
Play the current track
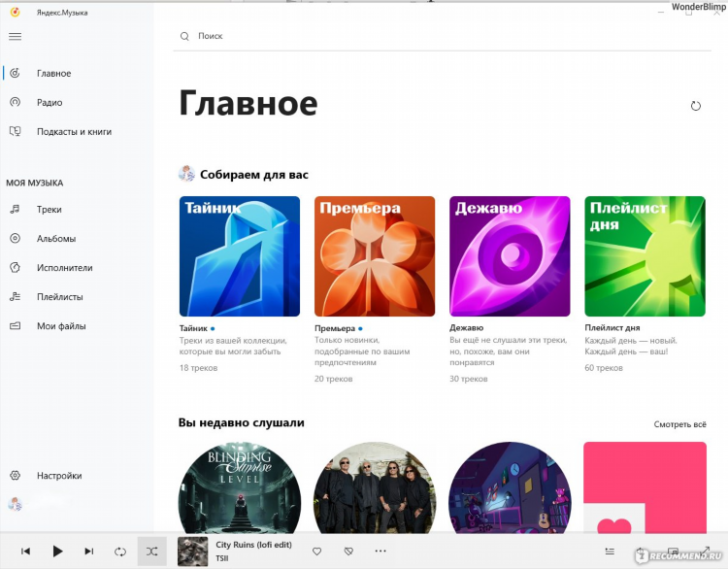pos(57,552)
